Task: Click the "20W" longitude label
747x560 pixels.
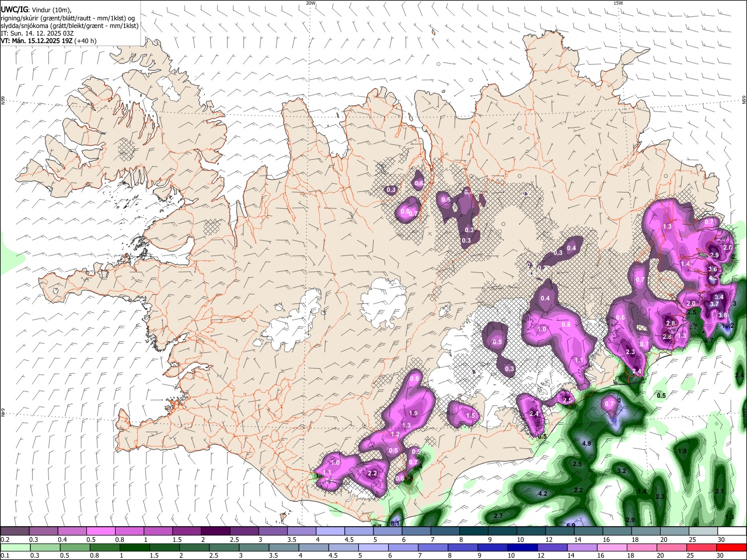Action: (310, 3)
